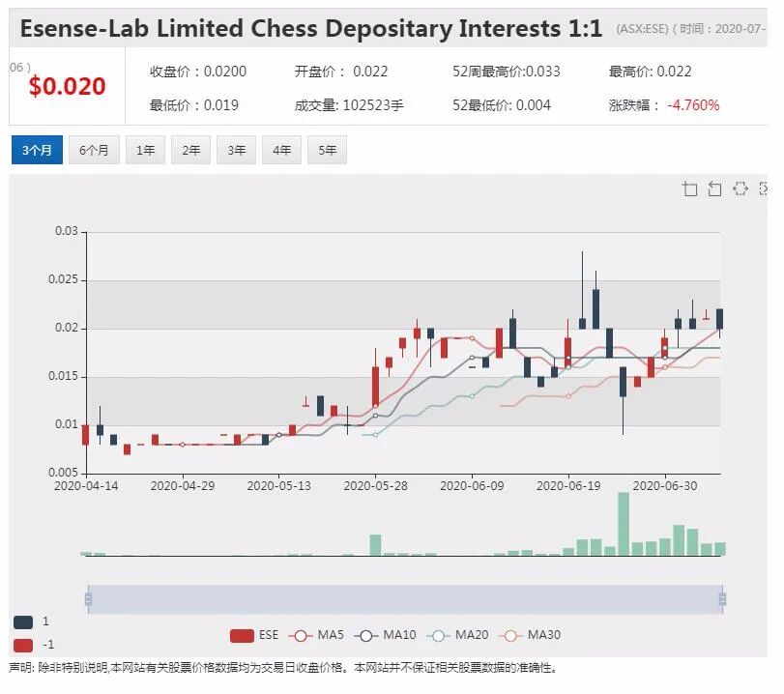Click the 0.005 y-axis label
Screen dimensions: 784x694
tap(63, 473)
